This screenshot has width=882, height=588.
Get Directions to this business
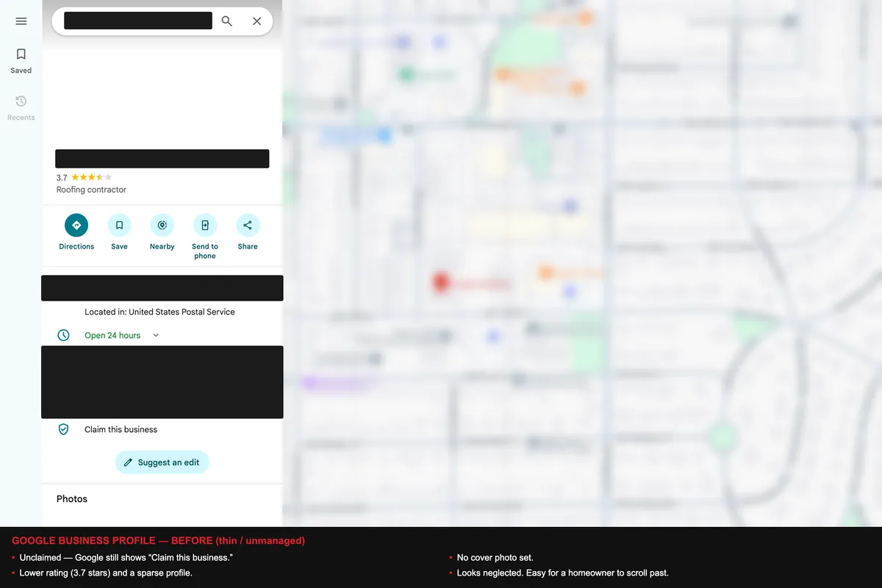(76, 232)
